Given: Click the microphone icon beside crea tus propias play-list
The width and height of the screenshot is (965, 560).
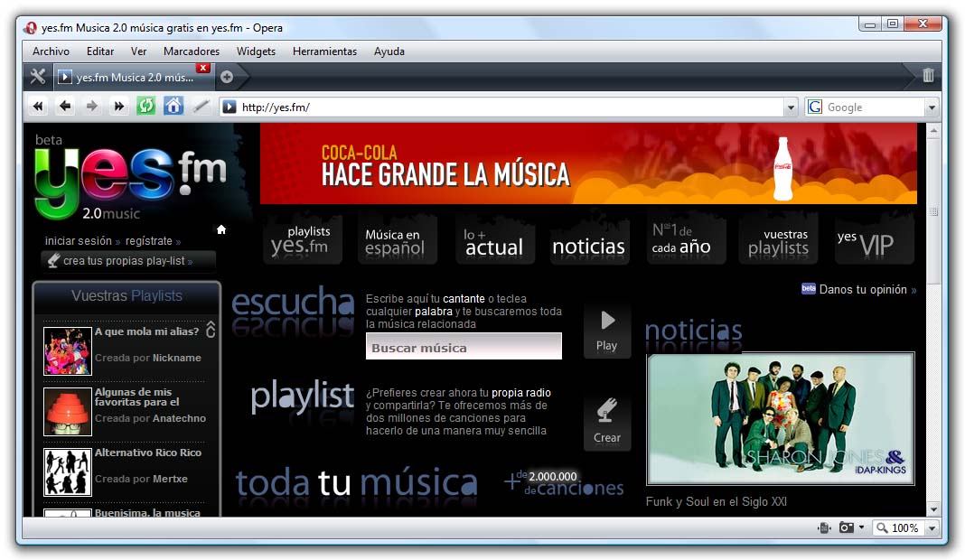Looking at the screenshot, I should 53,261.
